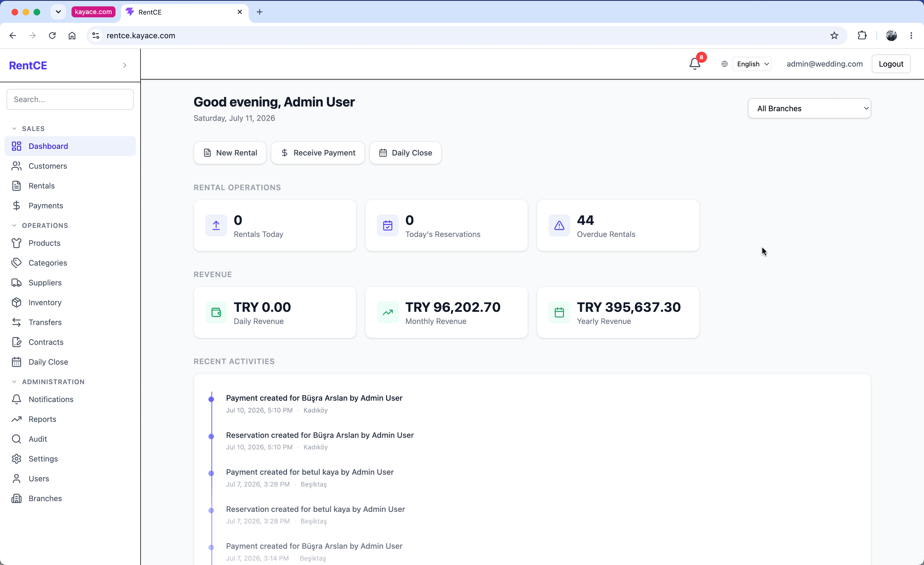924x565 pixels.
Task: Bookmark this page with the star icon
Action: [x=834, y=35]
